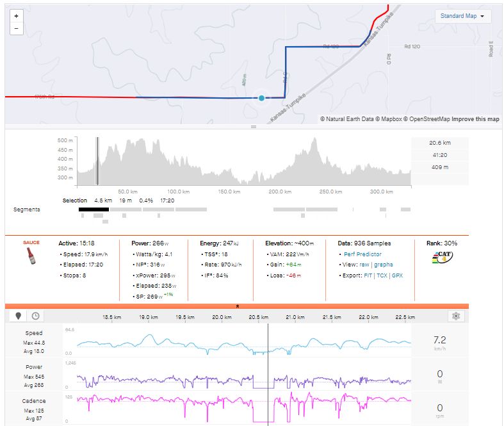Click the CAT rank badge icon
This screenshot has height=426, width=504.
[x=442, y=258]
